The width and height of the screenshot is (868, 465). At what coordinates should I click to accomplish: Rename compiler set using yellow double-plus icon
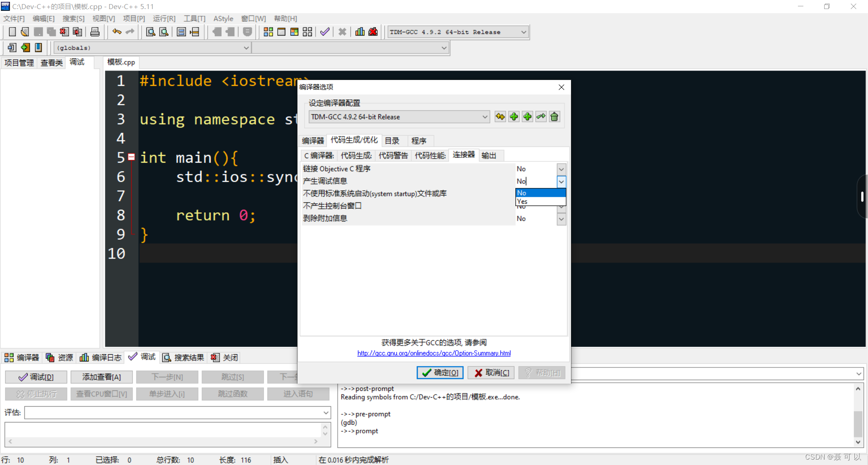tap(500, 116)
